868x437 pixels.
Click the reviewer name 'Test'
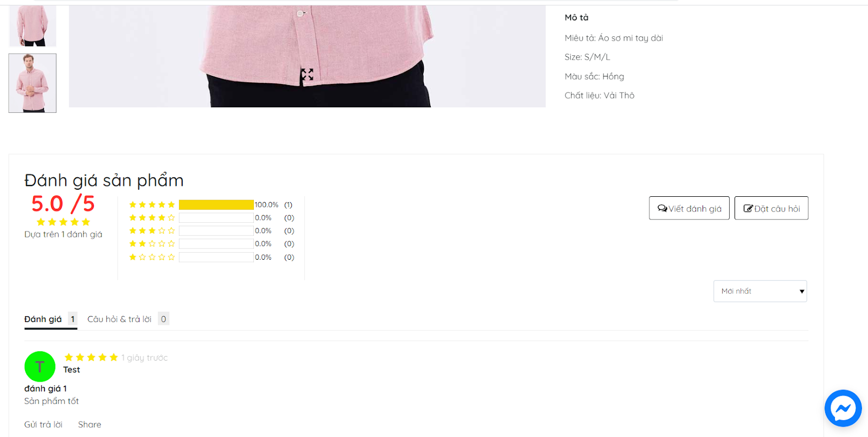pos(72,370)
